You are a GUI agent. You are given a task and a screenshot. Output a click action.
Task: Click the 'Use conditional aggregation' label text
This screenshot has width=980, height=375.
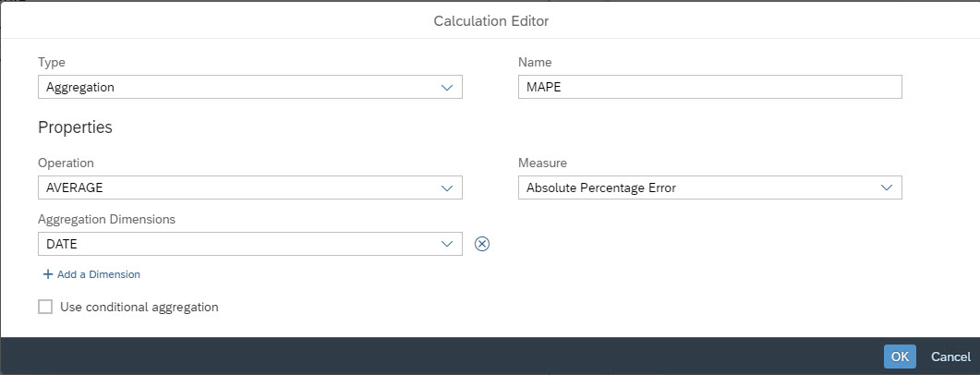point(139,307)
